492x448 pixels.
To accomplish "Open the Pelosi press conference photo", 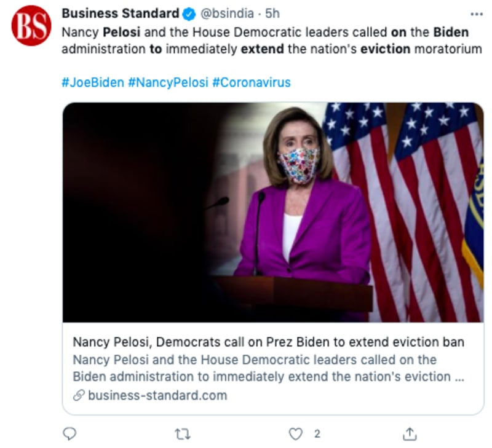I will click(273, 212).
